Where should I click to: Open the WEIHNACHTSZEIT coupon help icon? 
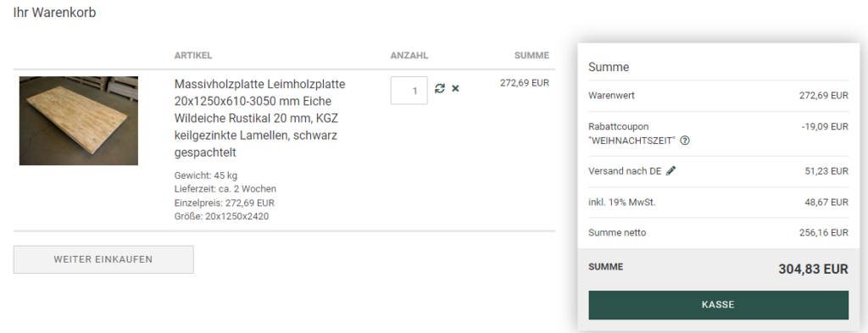pyautogui.click(x=685, y=141)
